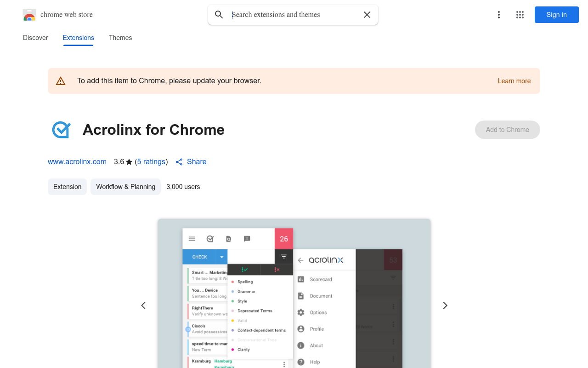Select the Extensions tab

tap(79, 38)
